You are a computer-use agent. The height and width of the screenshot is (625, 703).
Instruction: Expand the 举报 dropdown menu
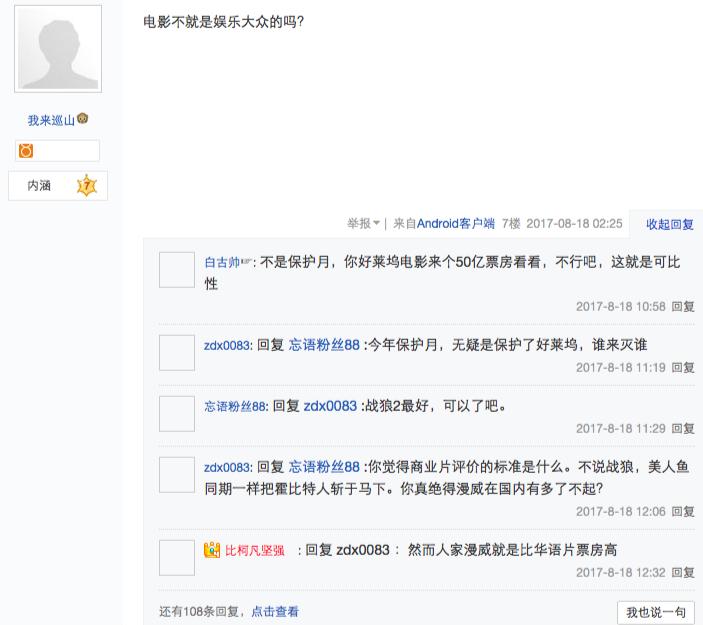point(363,223)
